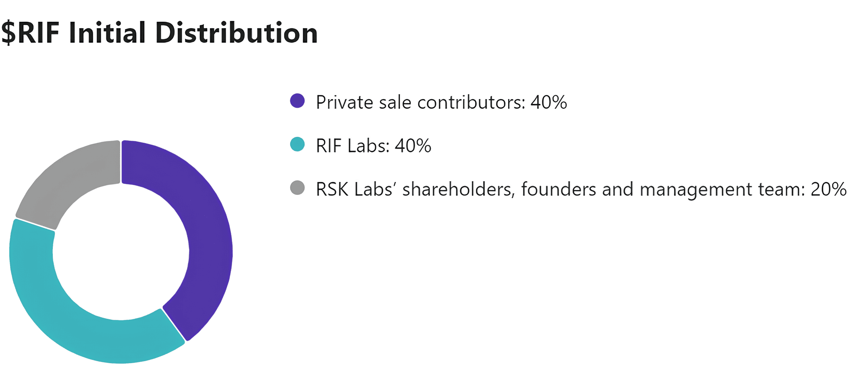The image size is (868, 372).
Task: Click the teal RIF Labs legend dot
Action: point(297,144)
